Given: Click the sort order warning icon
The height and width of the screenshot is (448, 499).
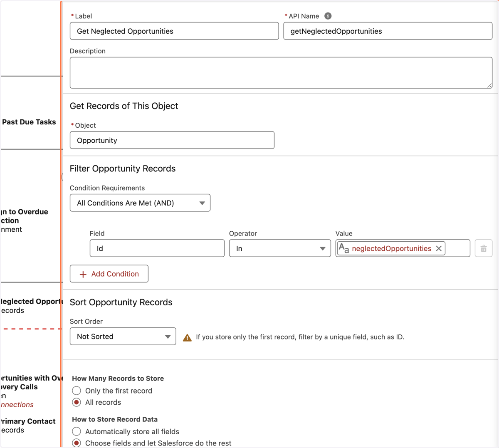Looking at the screenshot, I should point(188,337).
